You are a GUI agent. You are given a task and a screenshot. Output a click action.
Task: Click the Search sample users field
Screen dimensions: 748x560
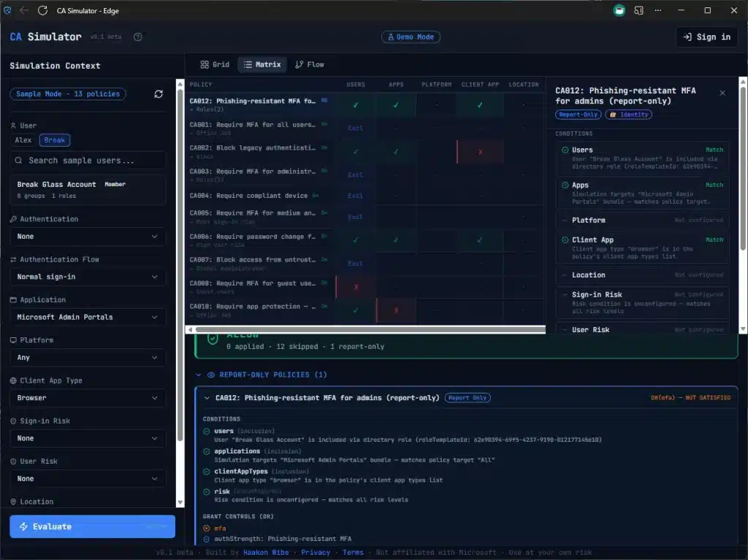pyautogui.click(x=88, y=161)
